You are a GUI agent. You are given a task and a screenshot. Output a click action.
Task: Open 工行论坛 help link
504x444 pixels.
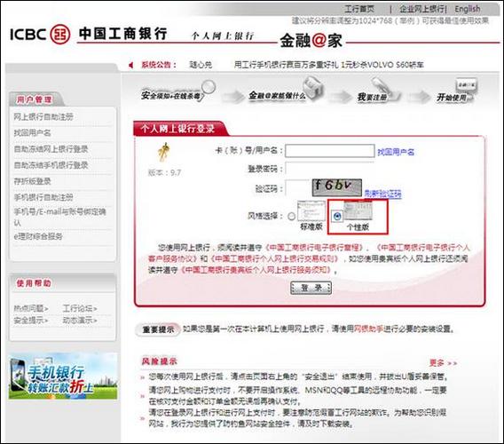[x=80, y=308]
